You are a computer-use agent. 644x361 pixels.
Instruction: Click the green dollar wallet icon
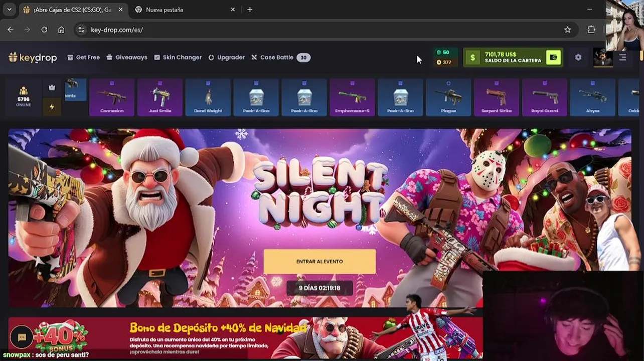click(x=472, y=58)
